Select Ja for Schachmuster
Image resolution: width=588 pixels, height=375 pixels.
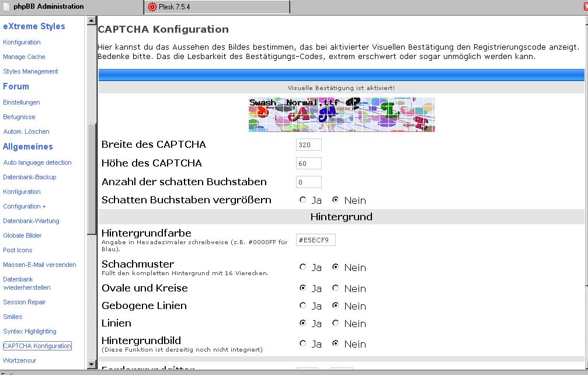[x=302, y=268]
